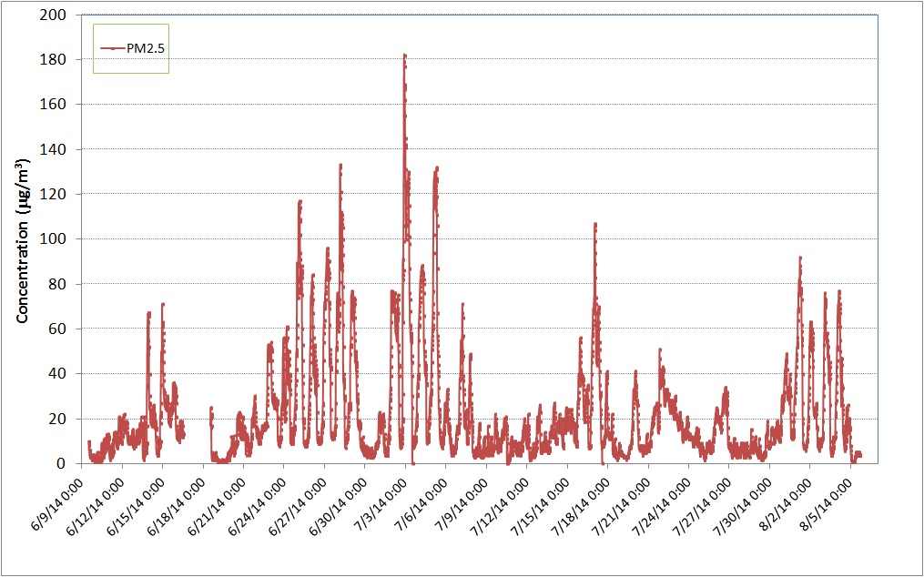Click the y-axis value 60
Image resolution: width=924 pixels, height=577 pixels.
57,329
